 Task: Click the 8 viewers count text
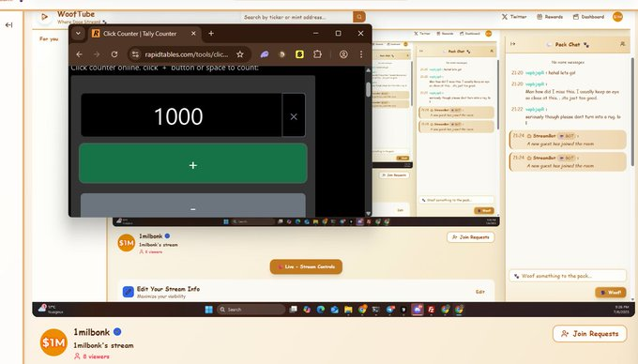coord(96,356)
